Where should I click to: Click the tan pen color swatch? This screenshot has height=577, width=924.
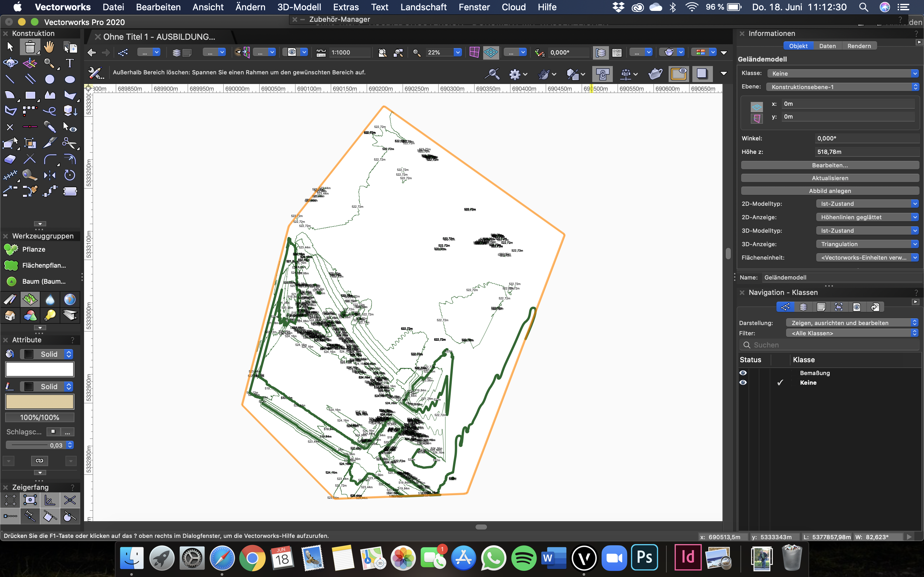click(40, 401)
